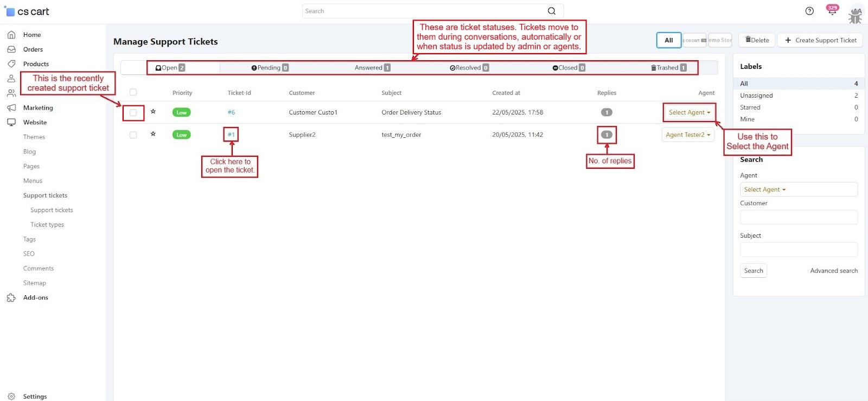Toggle the select-all tickets checkbox in header

(x=133, y=92)
